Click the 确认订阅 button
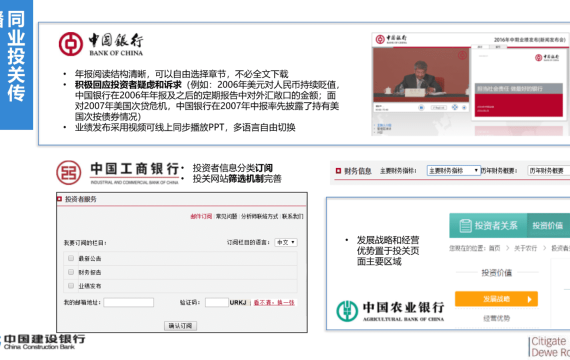This screenshot has height=360, width=570. pos(180,326)
